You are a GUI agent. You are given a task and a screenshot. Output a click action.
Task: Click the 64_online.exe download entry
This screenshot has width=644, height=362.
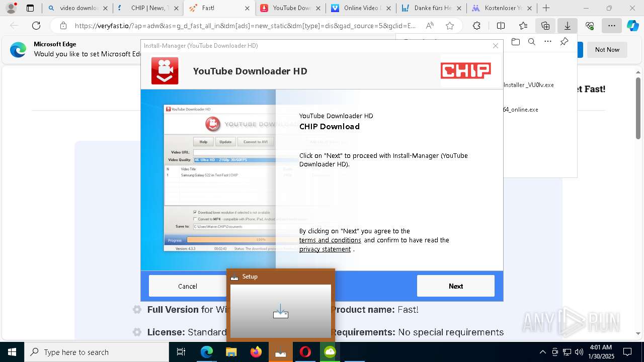[x=521, y=110]
